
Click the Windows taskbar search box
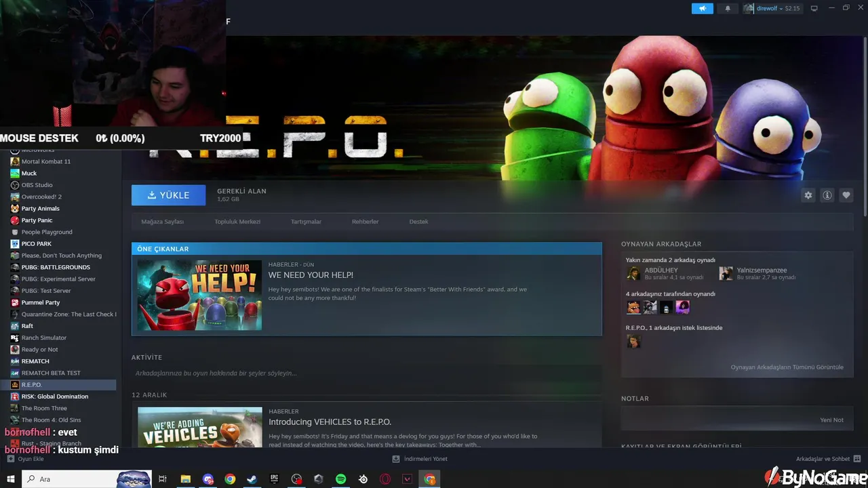click(87, 479)
